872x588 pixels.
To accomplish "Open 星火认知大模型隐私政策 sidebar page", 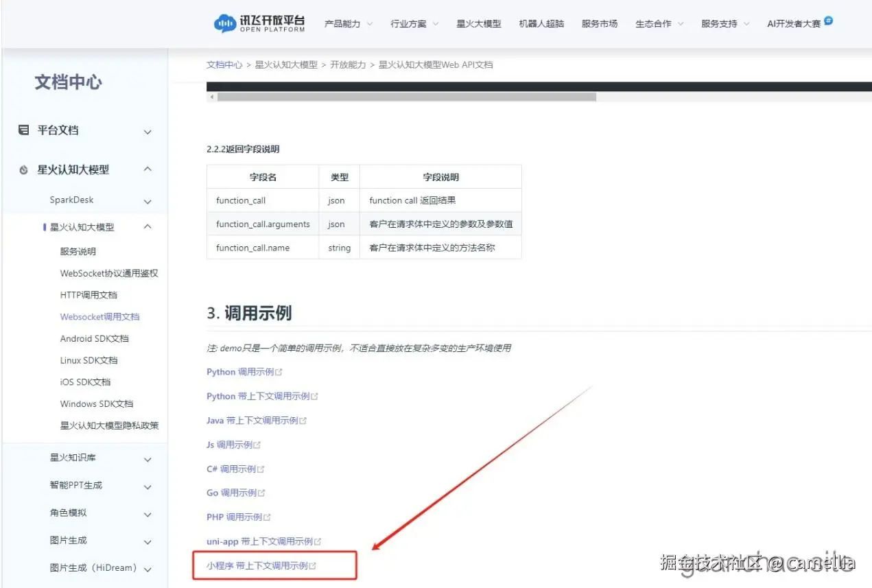I will coord(109,425).
